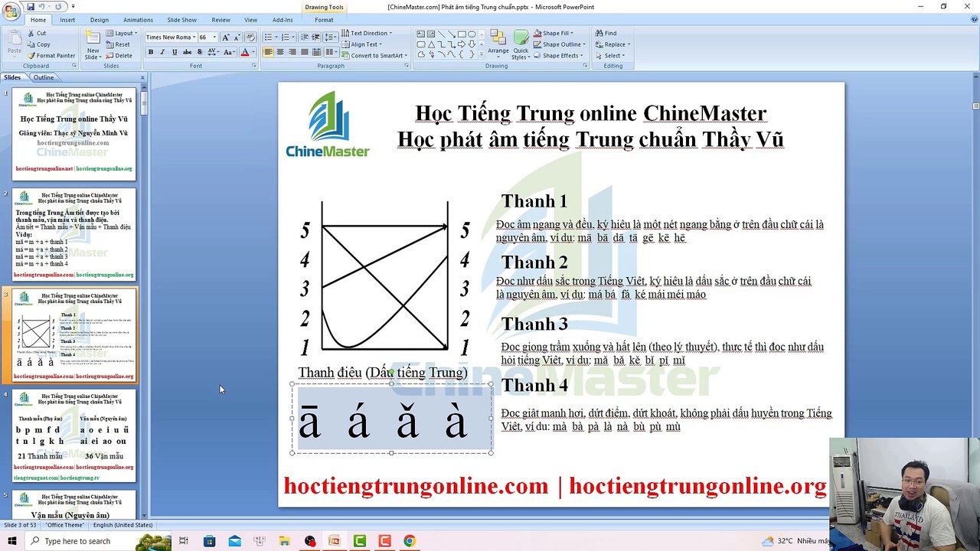Viewport: 980px width, 551px height.
Task: Toggle italic formatting
Action: pos(162,52)
